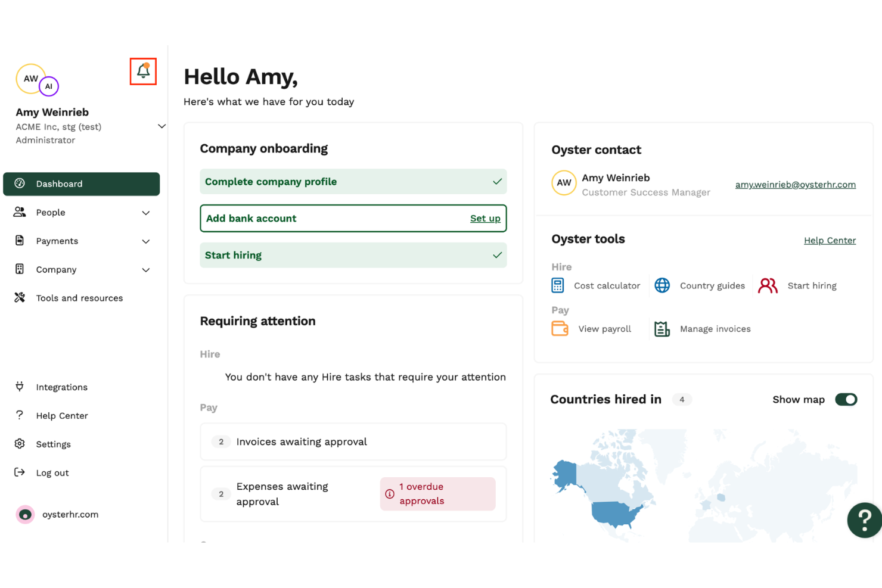Expand the Payments menu chevron
882x588 pixels.
coord(146,241)
